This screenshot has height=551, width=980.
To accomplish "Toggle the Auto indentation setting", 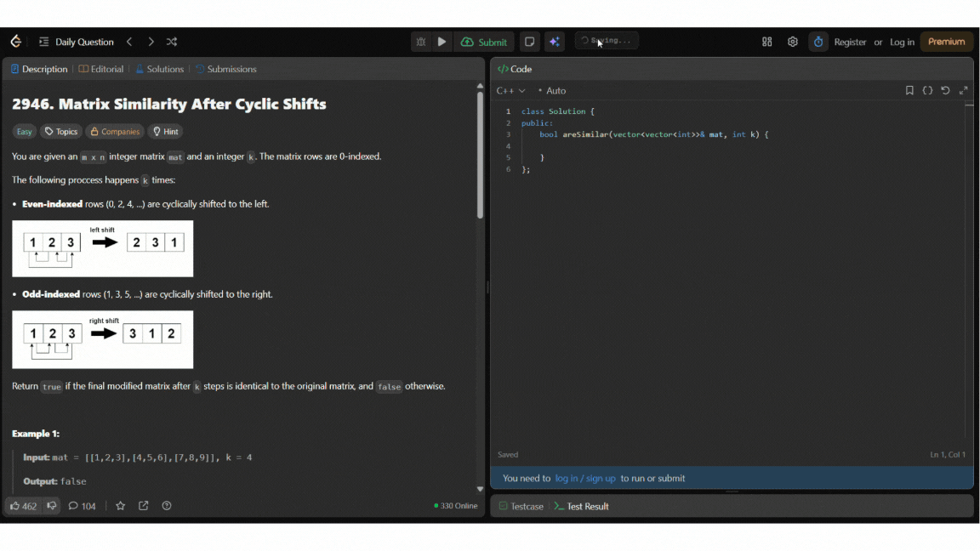I will tap(552, 91).
